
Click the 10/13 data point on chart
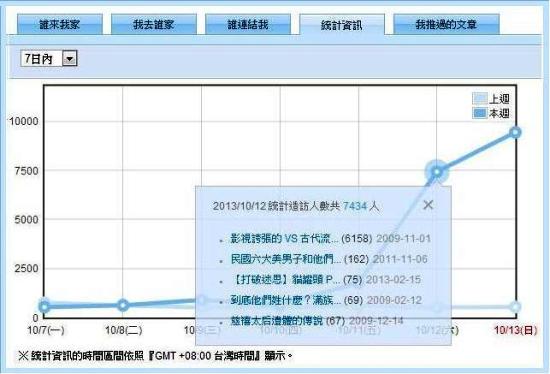point(516,132)
